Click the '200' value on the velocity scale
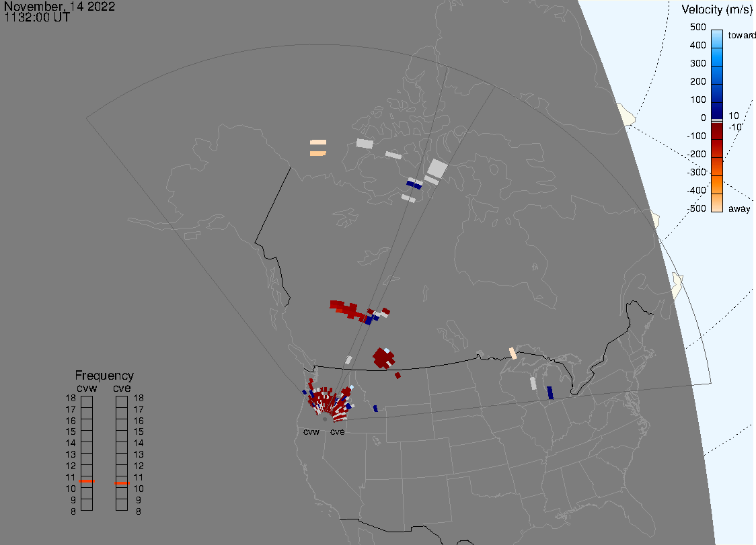The image size is (756, 545). pos(697,81)
